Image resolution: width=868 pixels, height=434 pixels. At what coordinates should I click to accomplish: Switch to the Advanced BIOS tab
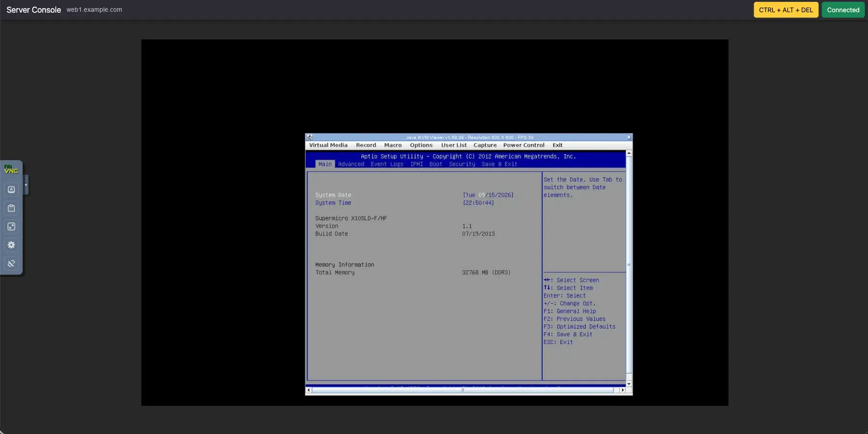click(x=351, y=164)
